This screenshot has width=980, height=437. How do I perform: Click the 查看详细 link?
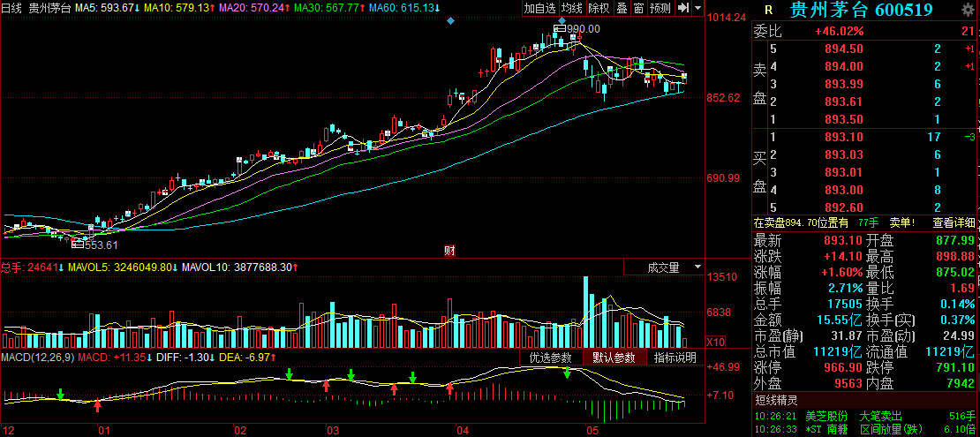[954, 222]
